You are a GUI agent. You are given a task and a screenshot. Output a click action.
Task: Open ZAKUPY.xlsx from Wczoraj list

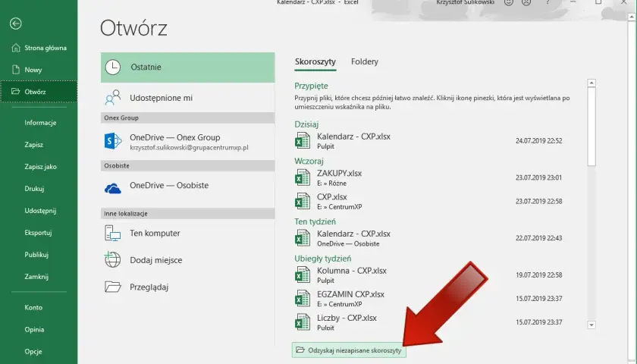(x=339, y=173)
